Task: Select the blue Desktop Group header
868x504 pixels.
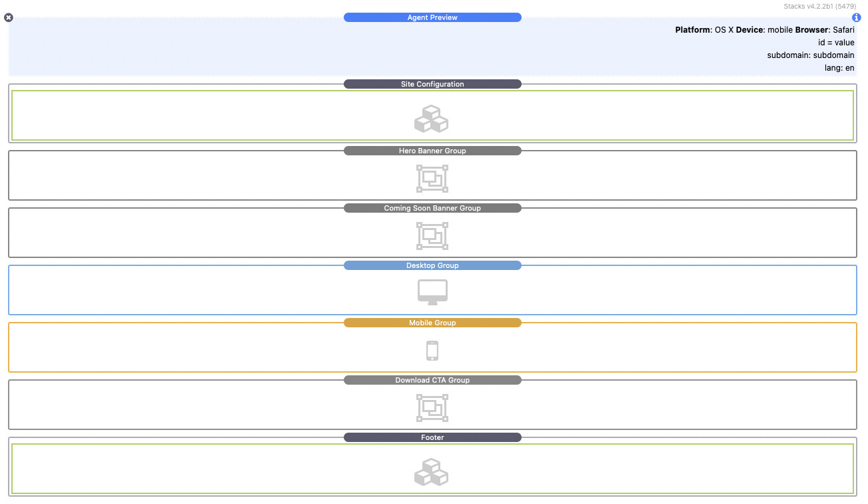Action: coord(432,265)
